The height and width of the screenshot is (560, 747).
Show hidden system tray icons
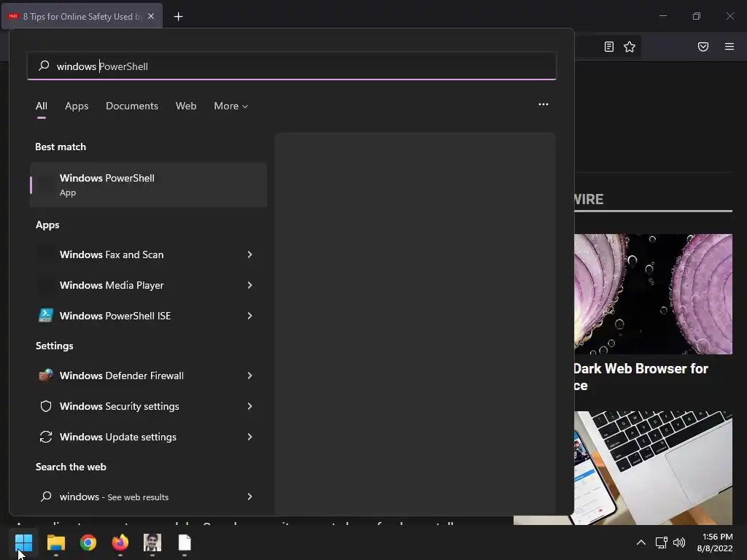[x=641, y=542]
